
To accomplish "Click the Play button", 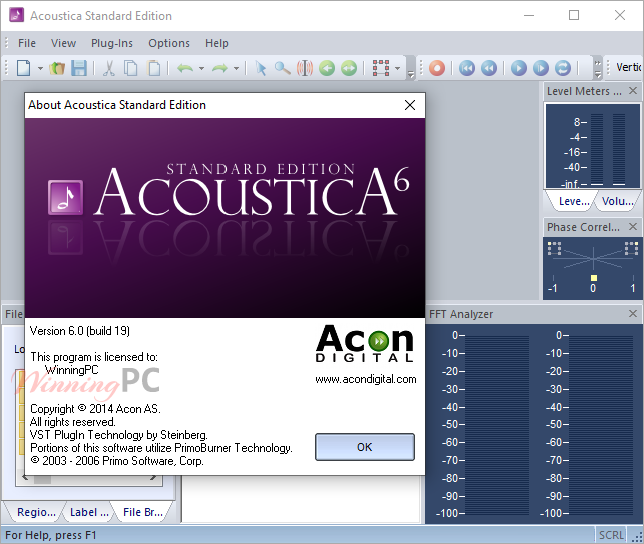I will (x=519, y=68).
